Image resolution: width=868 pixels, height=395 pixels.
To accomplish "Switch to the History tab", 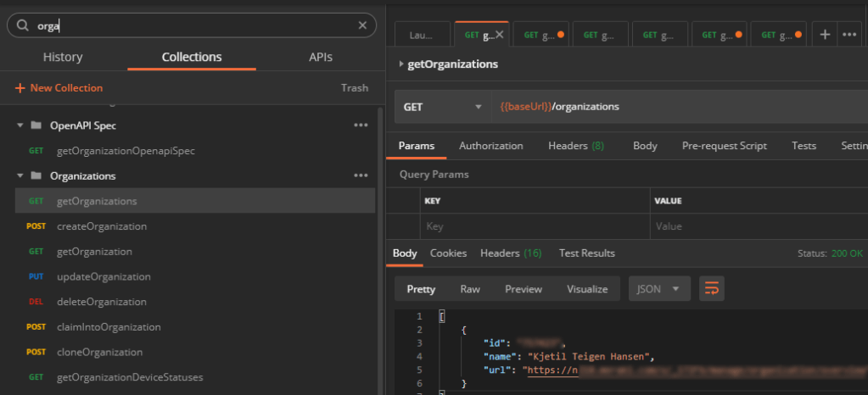I will pyautogui.click(x=63, y=58).
